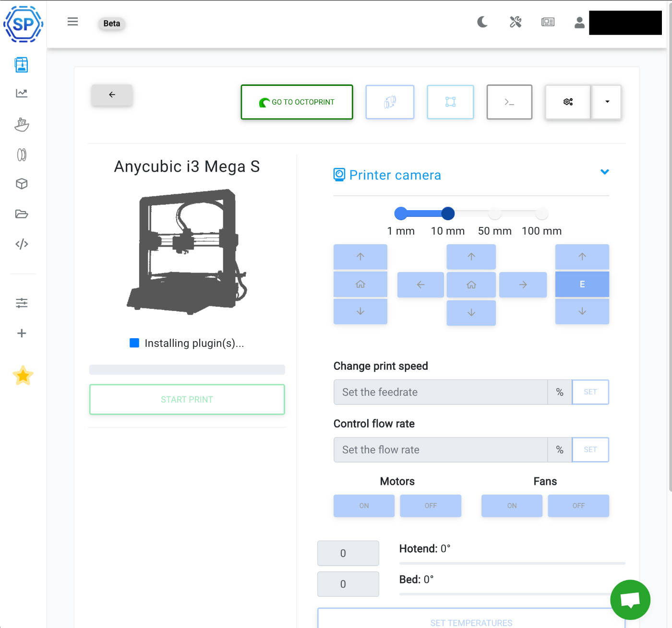Open the print queue ship icon
The image size is (672, 628).
pos(22,125)
